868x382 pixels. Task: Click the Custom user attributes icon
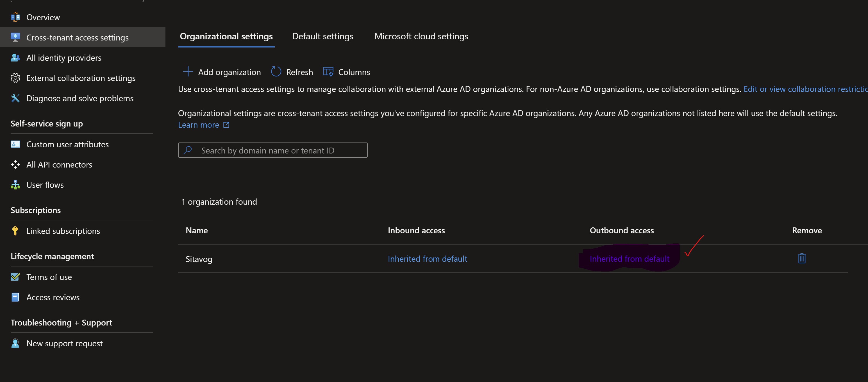15,143
